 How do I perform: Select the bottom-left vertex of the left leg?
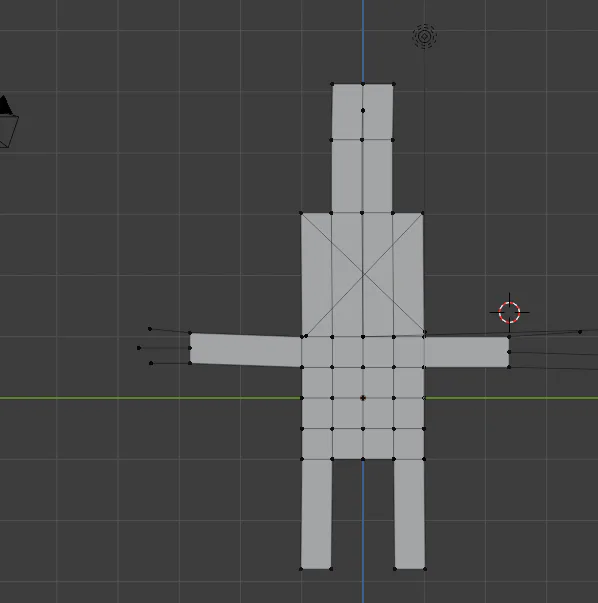[301, 569]
